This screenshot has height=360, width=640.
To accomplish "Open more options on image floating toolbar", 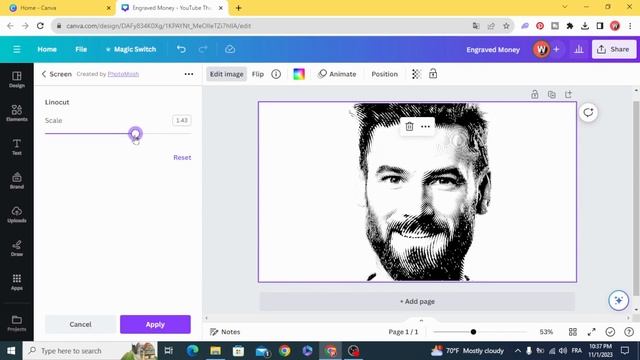I will [x=425, y=127].
